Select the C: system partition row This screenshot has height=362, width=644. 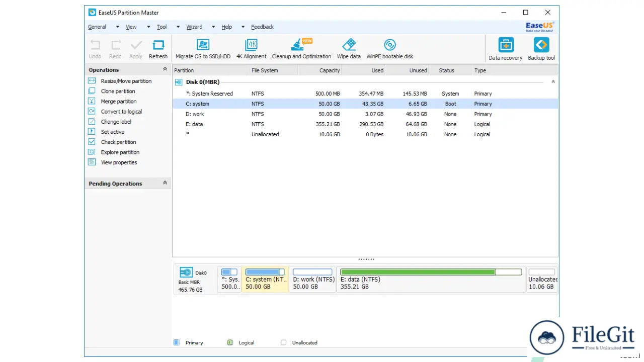coord(365,104)
